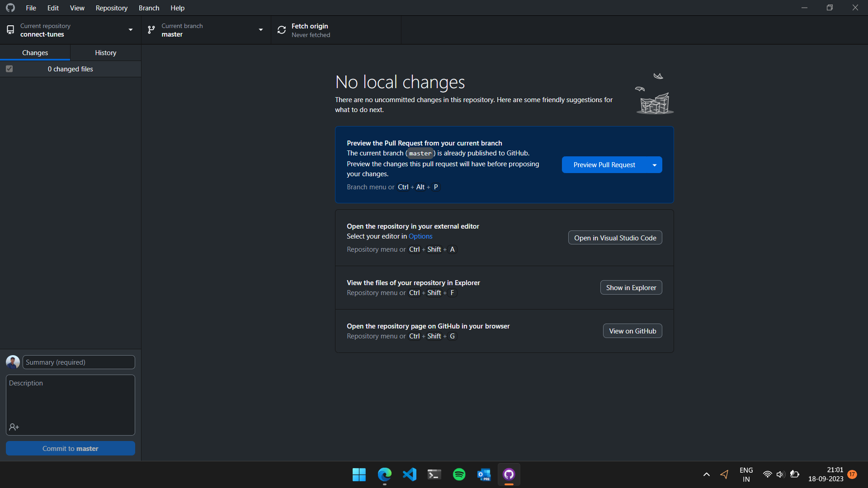Launch Spotify from the taskbar

point(459,474)
